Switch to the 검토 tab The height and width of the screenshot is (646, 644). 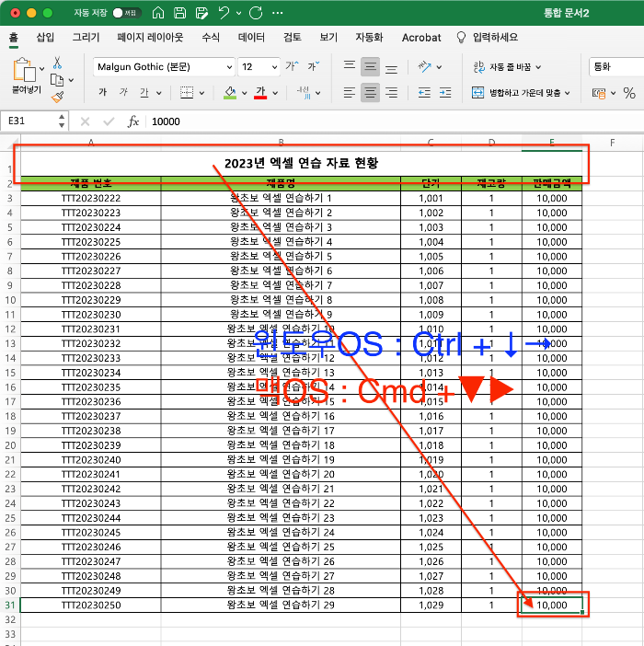pos(292,38)
